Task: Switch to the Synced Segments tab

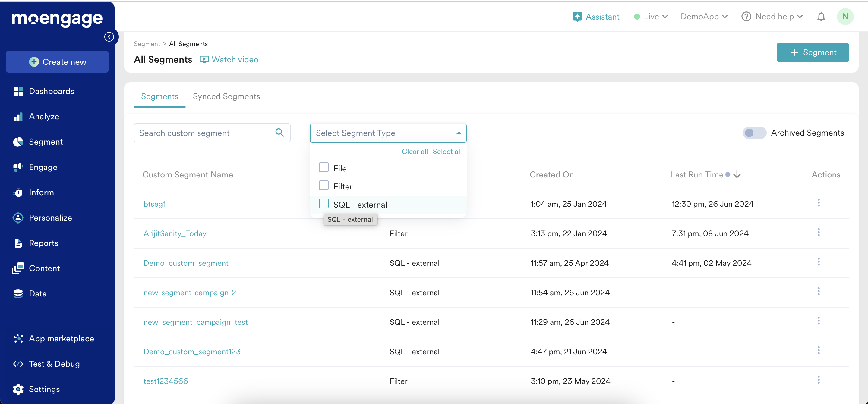Action: [226, 97]
